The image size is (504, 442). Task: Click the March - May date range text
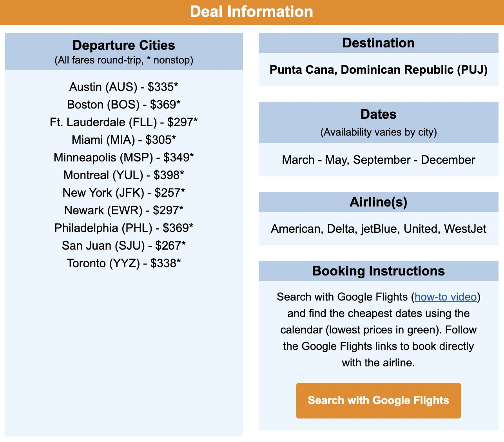(x=378, y=160)
